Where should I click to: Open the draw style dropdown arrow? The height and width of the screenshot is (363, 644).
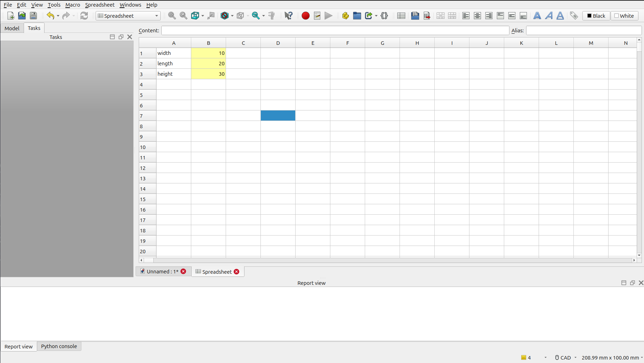pos(232,16)
